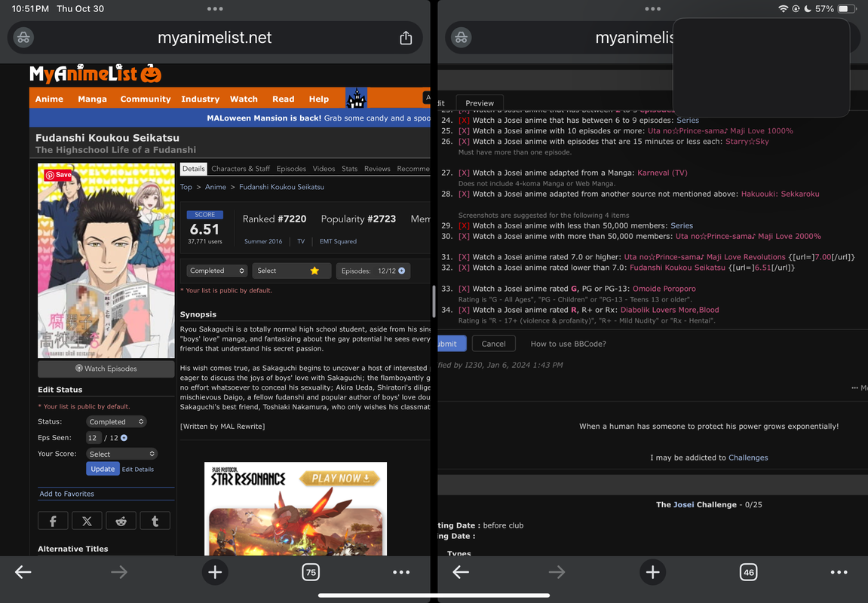Open new tab in the left window
This screenshot has width=868, height=603.
(215, 572)
